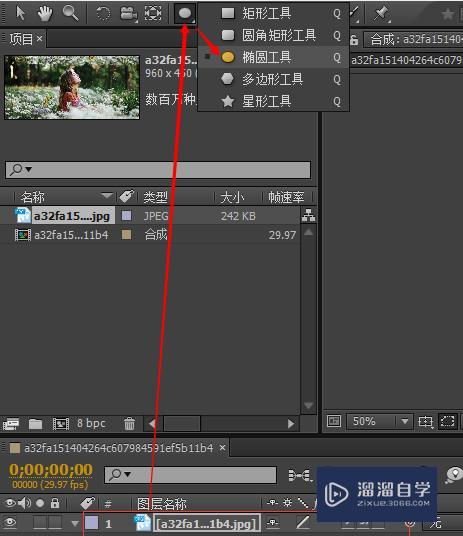The width and height of the screenshot is (463, 536).
Task: Change layer 1 label color swatch
Action: pos(92,523)
